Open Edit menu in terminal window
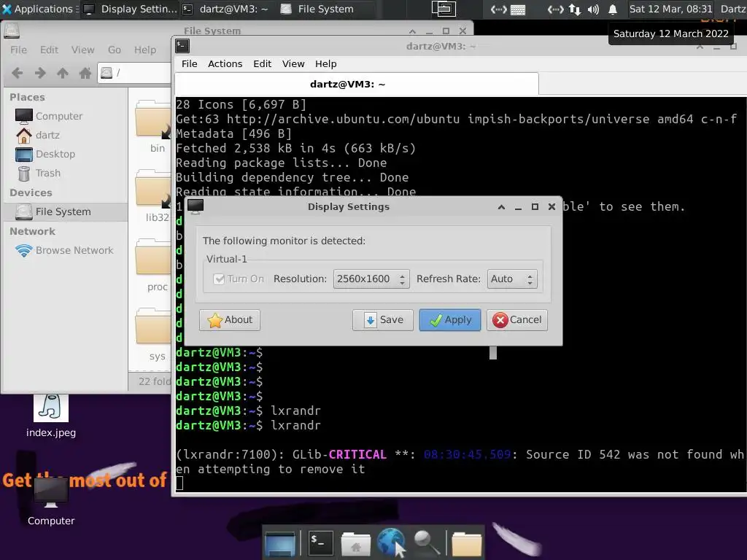 tap(262, 63)
